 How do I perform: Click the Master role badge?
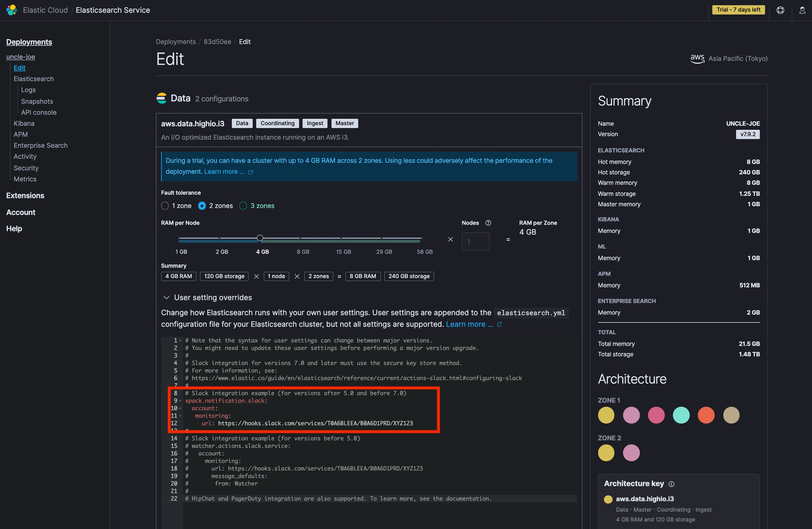click(345, 123)
